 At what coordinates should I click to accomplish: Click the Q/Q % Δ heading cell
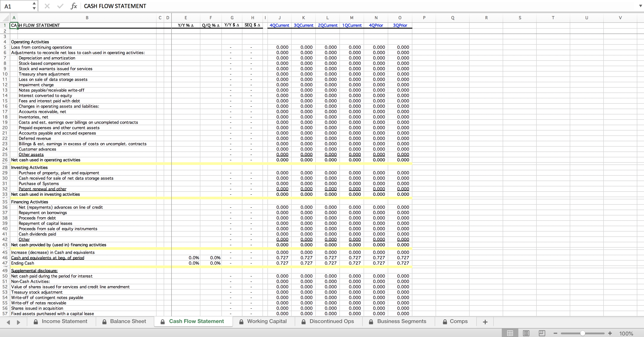[x=211, y=25]
